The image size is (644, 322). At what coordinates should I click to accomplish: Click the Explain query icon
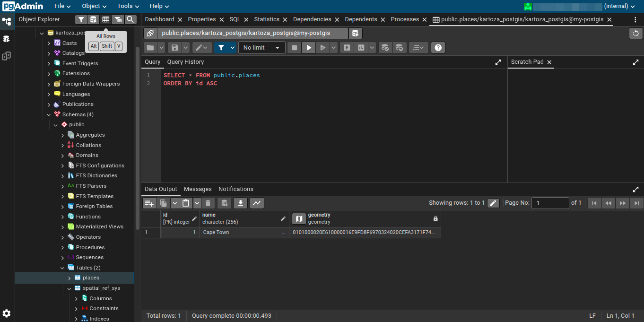point(347,48)
